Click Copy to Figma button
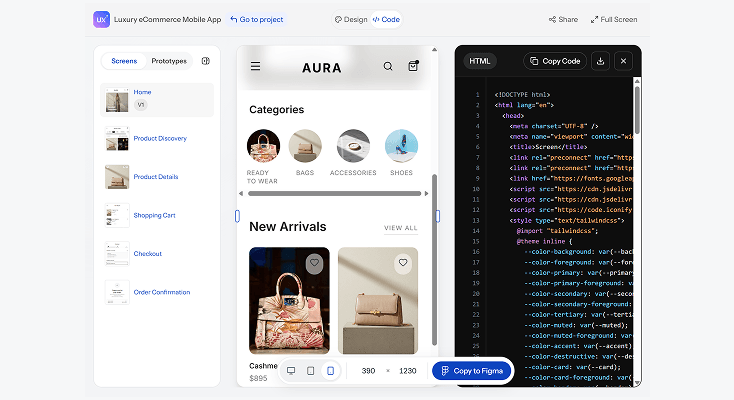This screenshot has width=734, height=400. (472, 371)
